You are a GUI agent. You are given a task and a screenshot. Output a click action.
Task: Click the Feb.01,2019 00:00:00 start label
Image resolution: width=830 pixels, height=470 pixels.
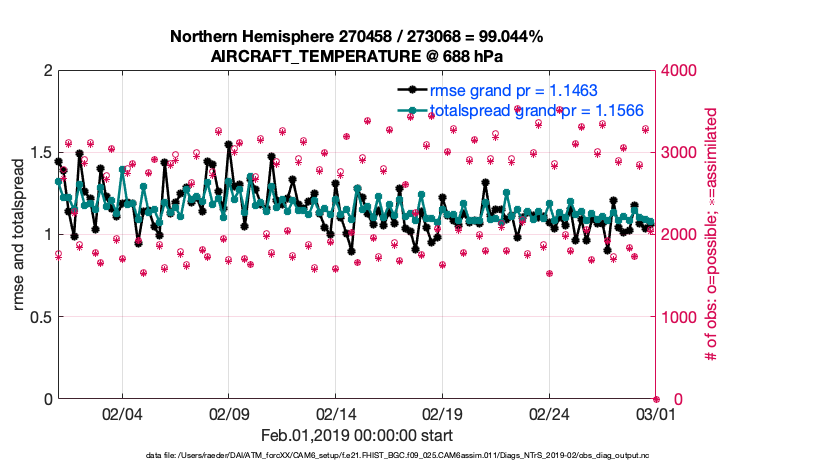pyautogui.click(x=356, y=436)
